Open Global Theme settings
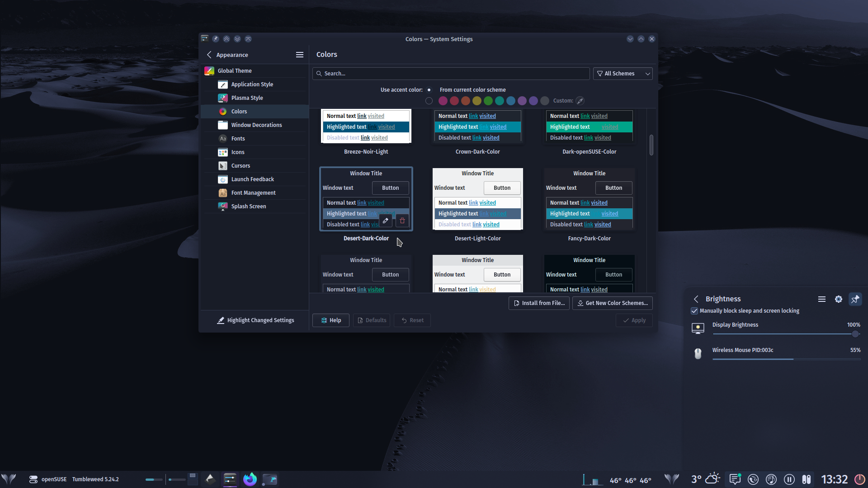Viewport: 868px width, 488px height. (x=255, y=71)
